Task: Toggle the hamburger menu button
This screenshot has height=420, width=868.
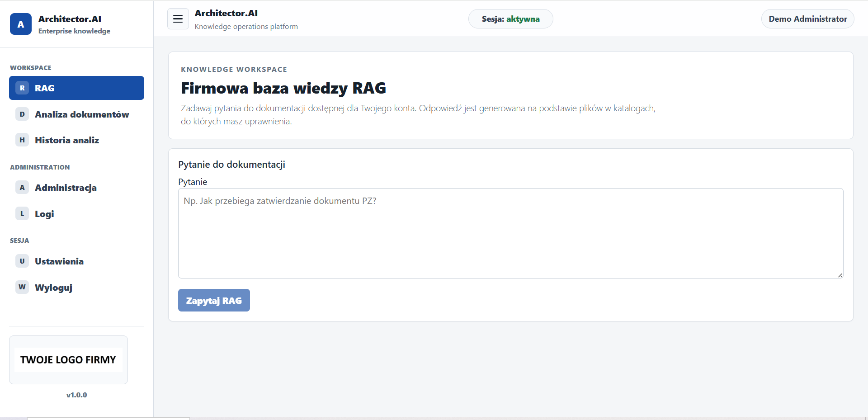Action: 178,19
